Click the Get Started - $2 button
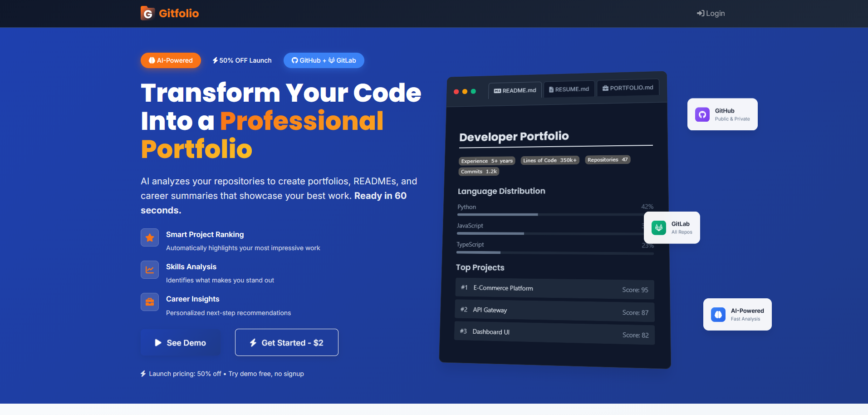 tap(286, 342)
